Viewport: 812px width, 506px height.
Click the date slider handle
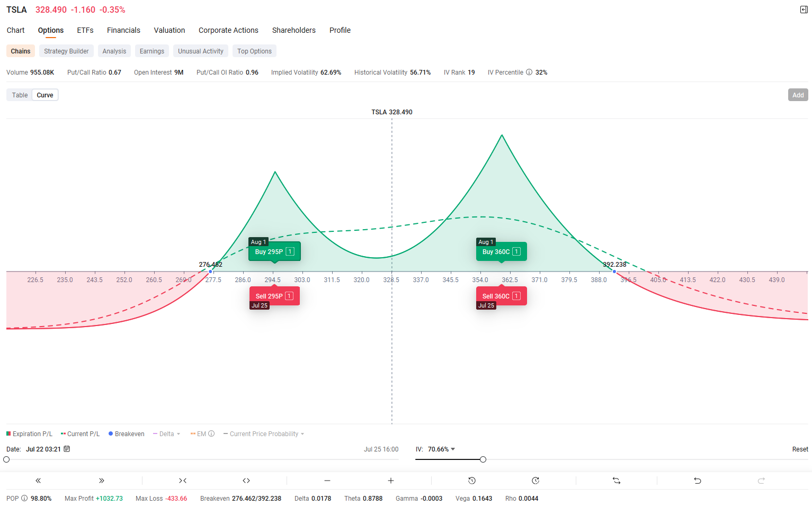[6, 459]
